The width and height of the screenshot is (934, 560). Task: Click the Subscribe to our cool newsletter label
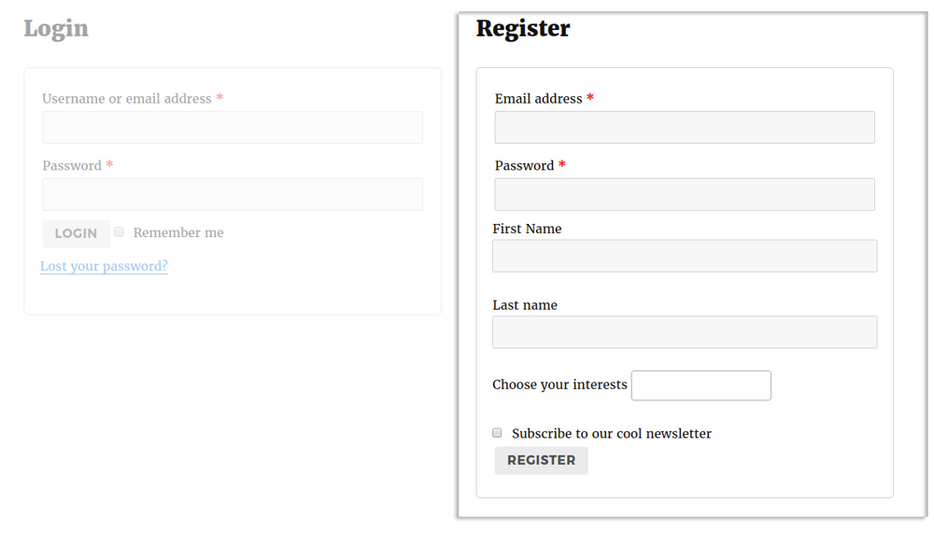pyautogui.click(x=612, y=434)
